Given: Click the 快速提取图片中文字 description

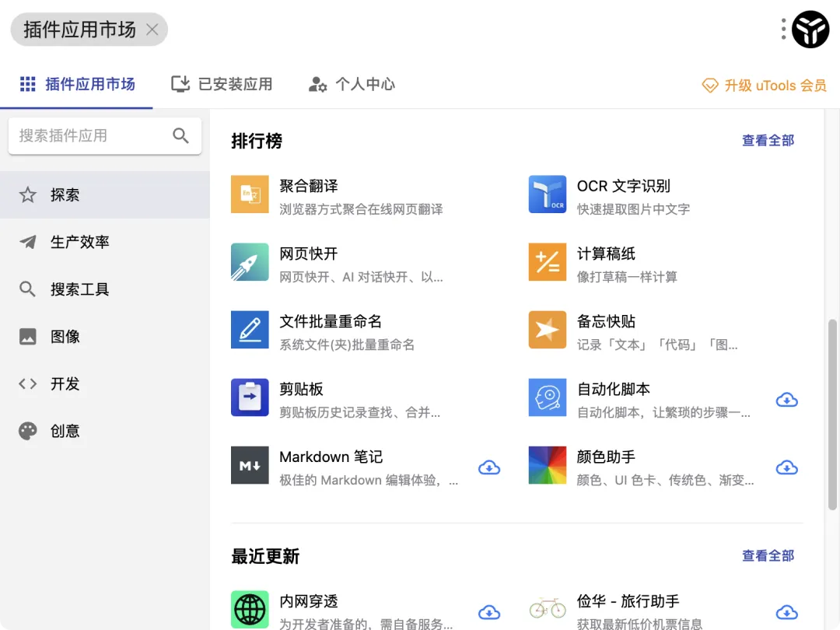Looking at the screenshot, I should pos(633,209).
